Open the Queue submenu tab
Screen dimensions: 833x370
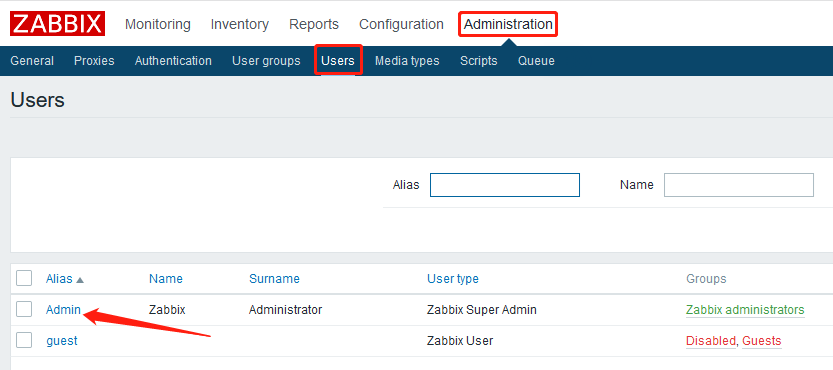tap(536, 61)
